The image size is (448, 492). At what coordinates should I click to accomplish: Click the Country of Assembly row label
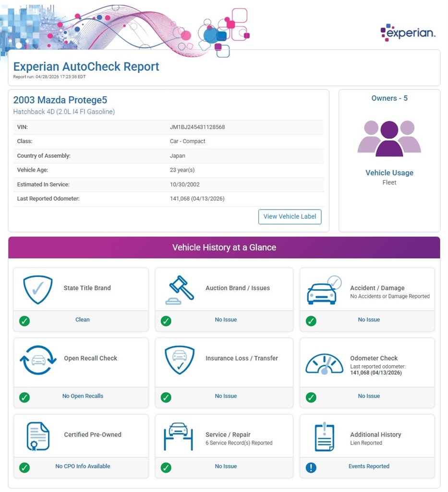[44, 156]
